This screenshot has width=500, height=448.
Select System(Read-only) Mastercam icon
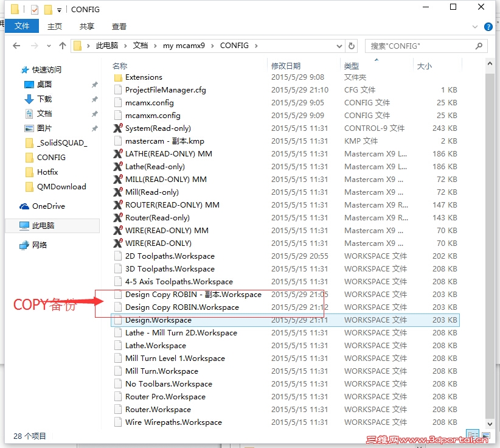point(118,128)
